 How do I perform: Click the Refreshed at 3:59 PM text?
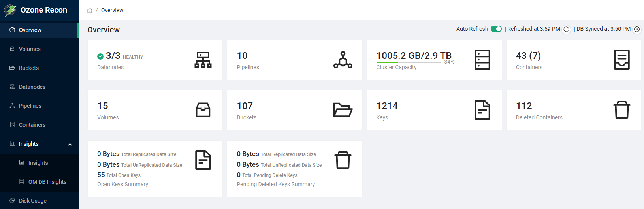pos(534,29)
